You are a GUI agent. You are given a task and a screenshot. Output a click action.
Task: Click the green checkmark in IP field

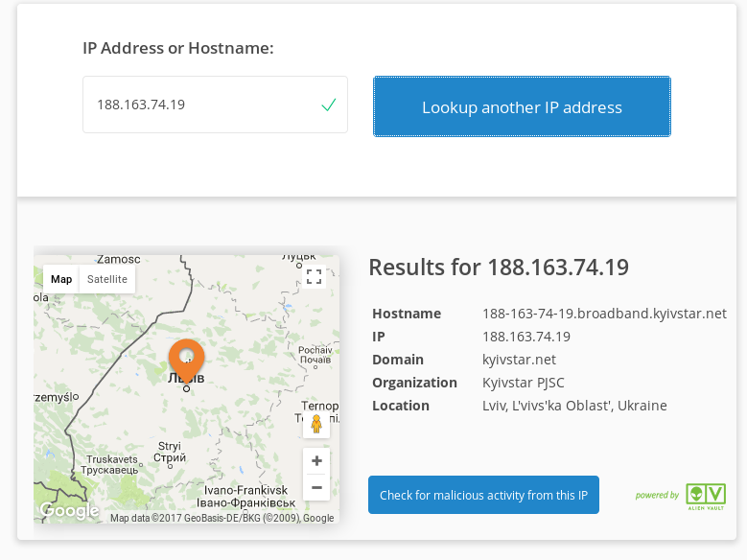[x=329, y=105]
